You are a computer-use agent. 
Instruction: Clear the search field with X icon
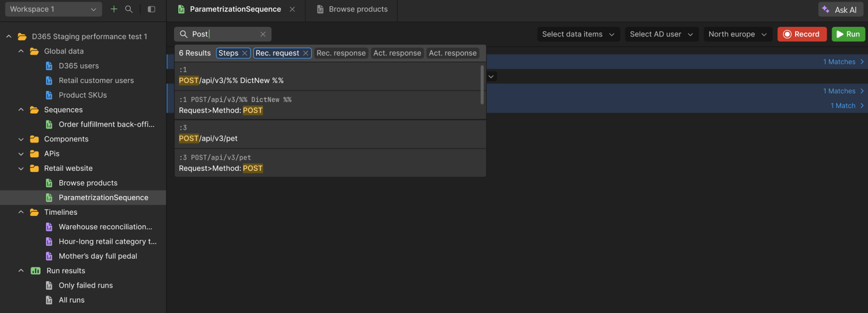point(263,34)
